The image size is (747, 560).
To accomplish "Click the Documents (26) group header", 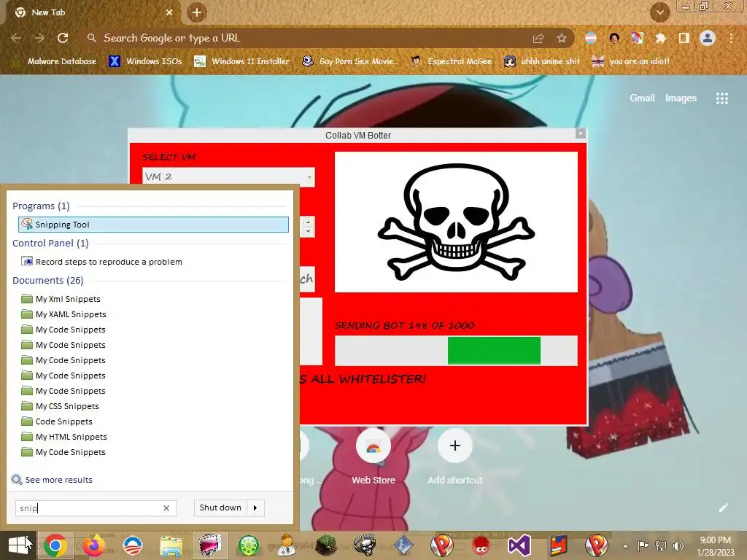I will tap(47, 280).
